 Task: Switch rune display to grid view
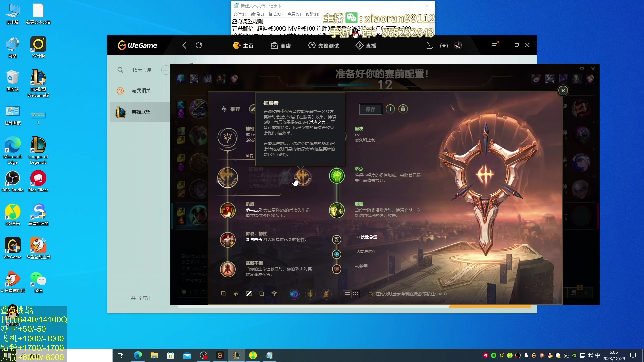tap(356, 294)
